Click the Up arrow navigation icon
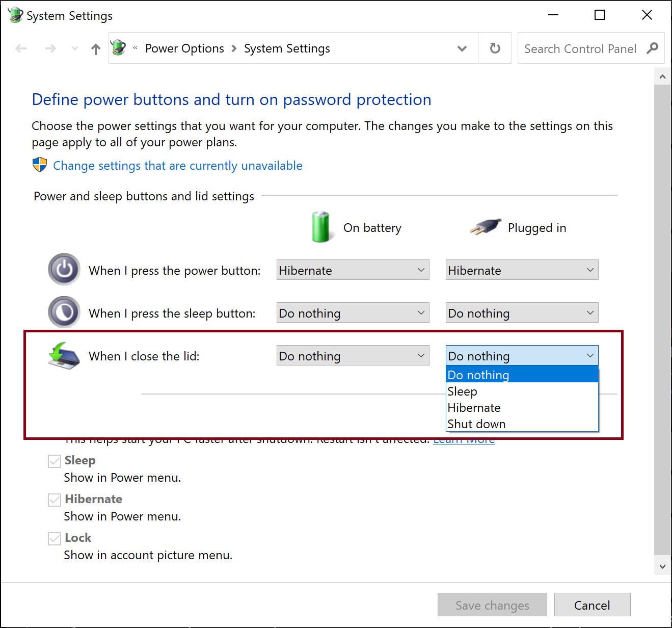Image resolution: width=672 pixels, height=628 pixels. point(95,49)
